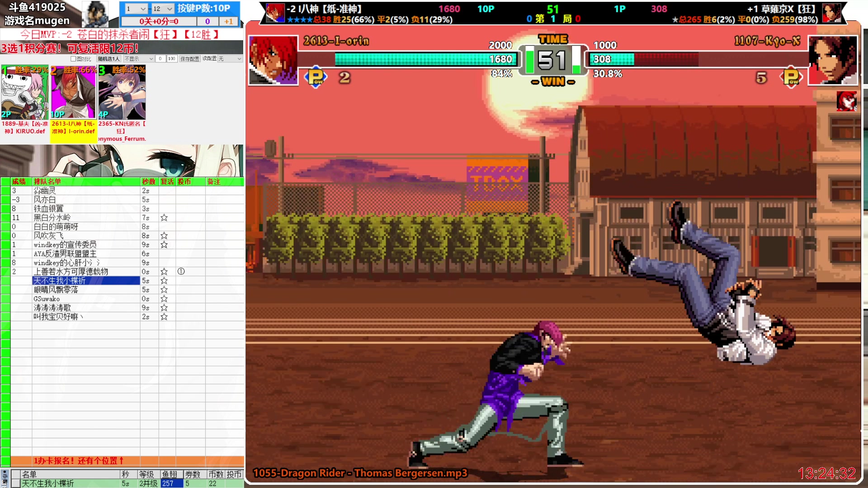The height and width of the screenshot is (488, 868).
Task: Click the 币数 value 22
Action: click(x=216, y=483)
